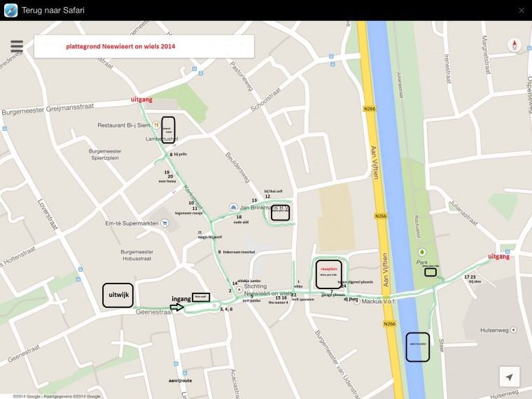Select the Em-té Supermarkten cart icon
The image size is (532, 399).
tap(164, 223)
